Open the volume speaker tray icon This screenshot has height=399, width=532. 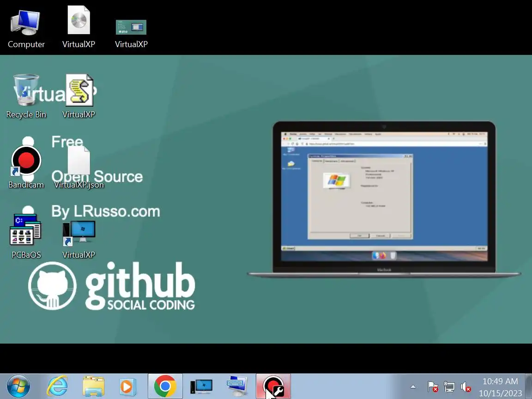465,387
